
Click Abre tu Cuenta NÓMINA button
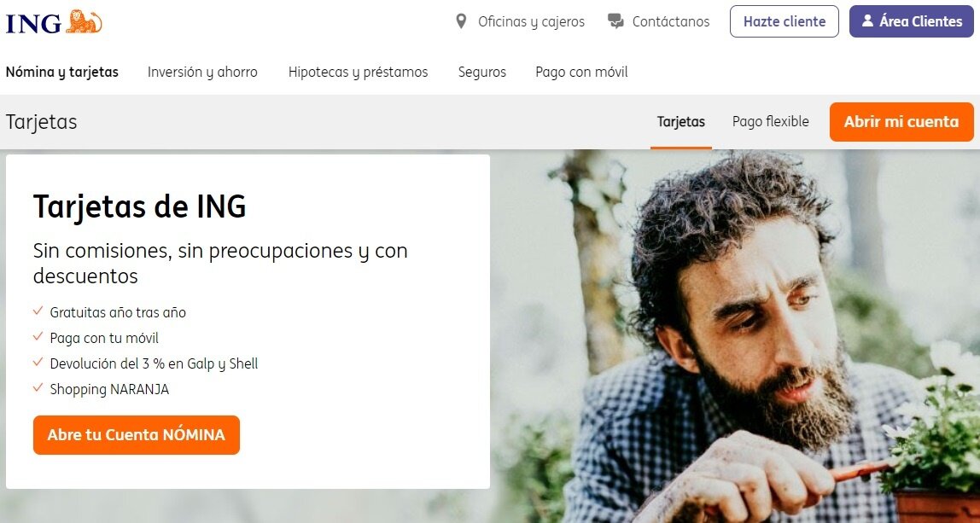coord(137,435)
